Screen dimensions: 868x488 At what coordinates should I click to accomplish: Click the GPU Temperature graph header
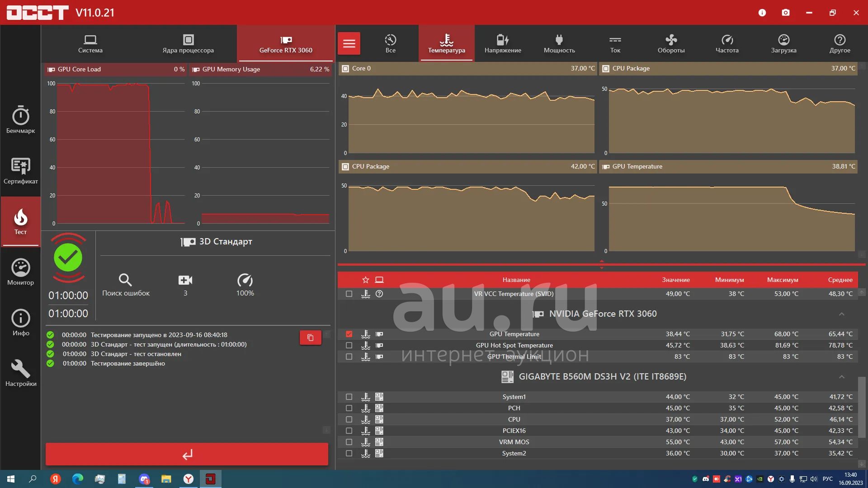[x=728, y=166]
